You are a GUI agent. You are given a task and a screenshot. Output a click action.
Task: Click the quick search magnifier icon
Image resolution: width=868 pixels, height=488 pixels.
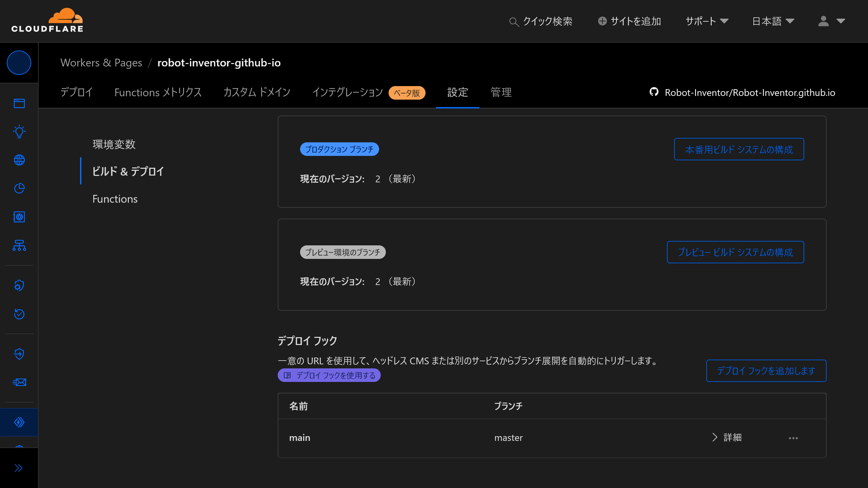tap(514, 22)
